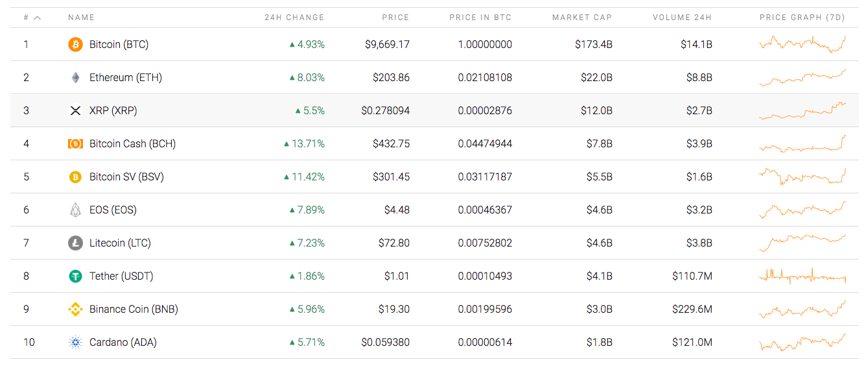The width and height of the screenshot is (868, 366).
Task: Sort by Volume 24H column header
Action: [683, 18]
